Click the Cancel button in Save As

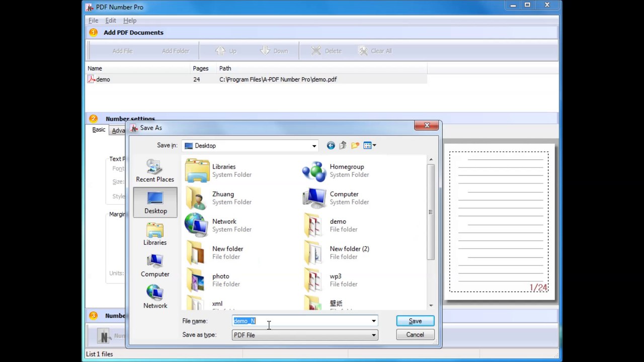click(415, 335)
